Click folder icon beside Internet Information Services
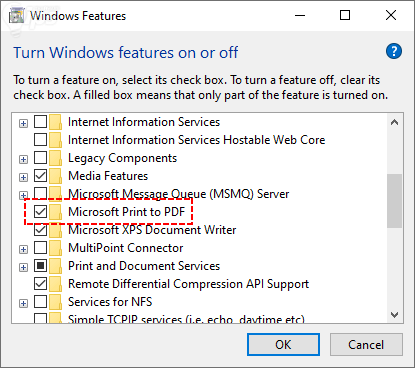The height and width of the screenshot is (368, 415). (x=55, y=122)
